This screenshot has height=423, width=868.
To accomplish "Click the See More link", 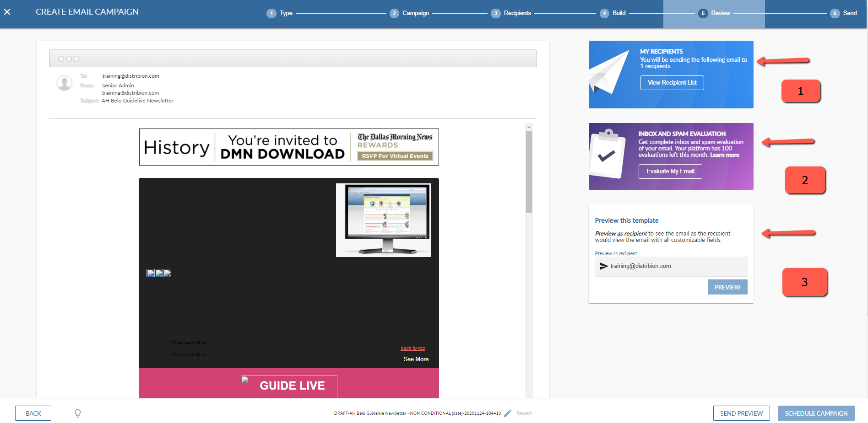I will point(416,359).
